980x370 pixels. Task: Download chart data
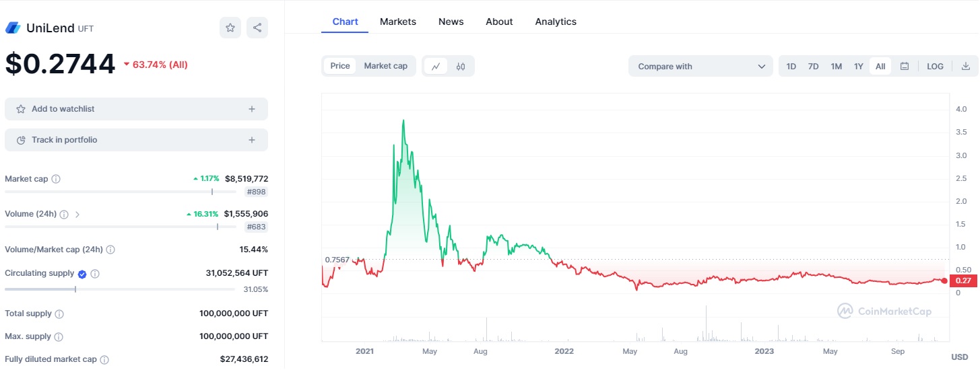(965, 66)
